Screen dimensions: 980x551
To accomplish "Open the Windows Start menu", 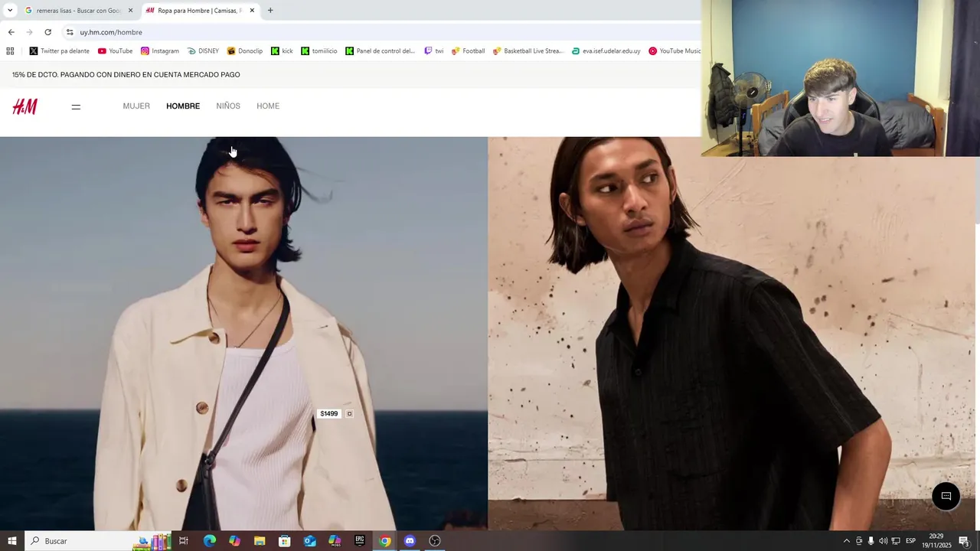I will [11, 541].
